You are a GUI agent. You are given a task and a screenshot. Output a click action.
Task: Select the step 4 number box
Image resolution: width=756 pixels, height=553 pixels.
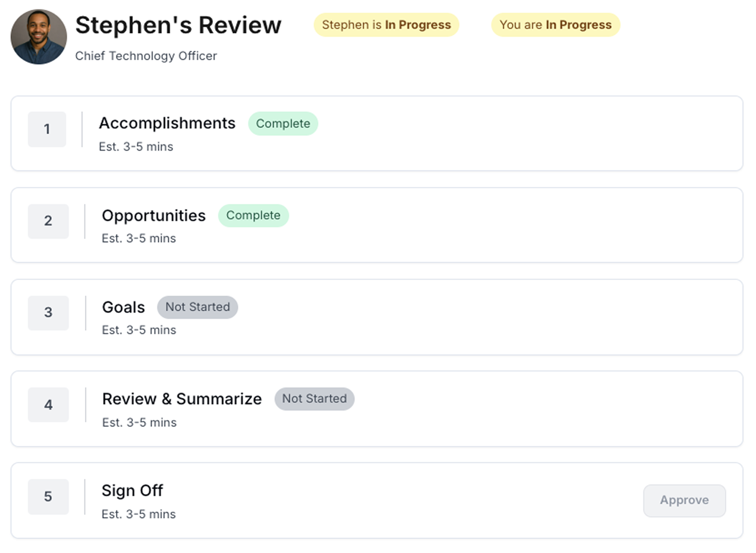click(48, 405)
